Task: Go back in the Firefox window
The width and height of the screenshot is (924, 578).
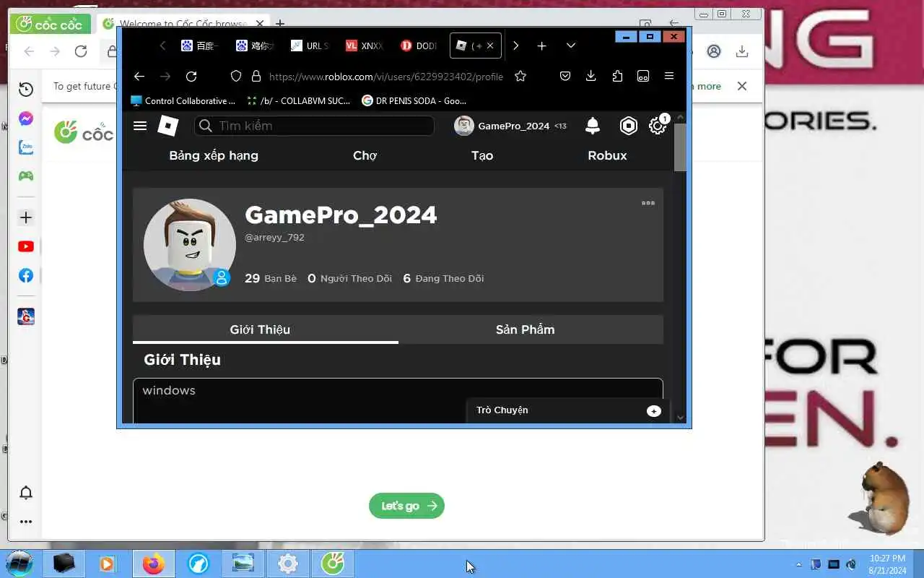Action: pos(139,77)
